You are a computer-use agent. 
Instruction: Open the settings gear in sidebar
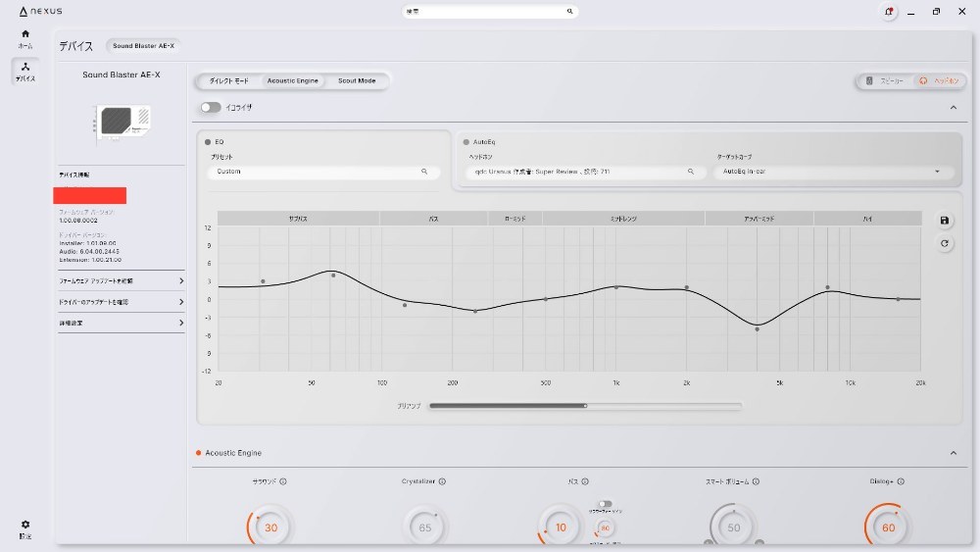[x=25, y=528]
